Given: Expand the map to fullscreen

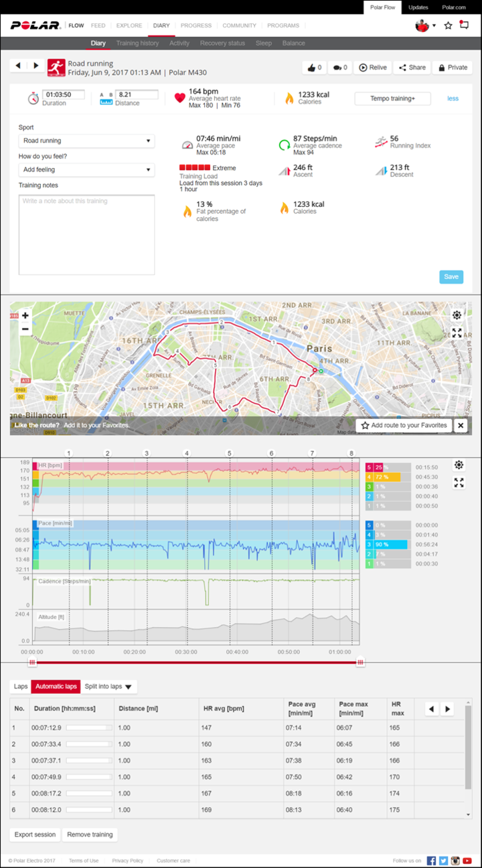Looking at the screenshot, I should point(457,333).
